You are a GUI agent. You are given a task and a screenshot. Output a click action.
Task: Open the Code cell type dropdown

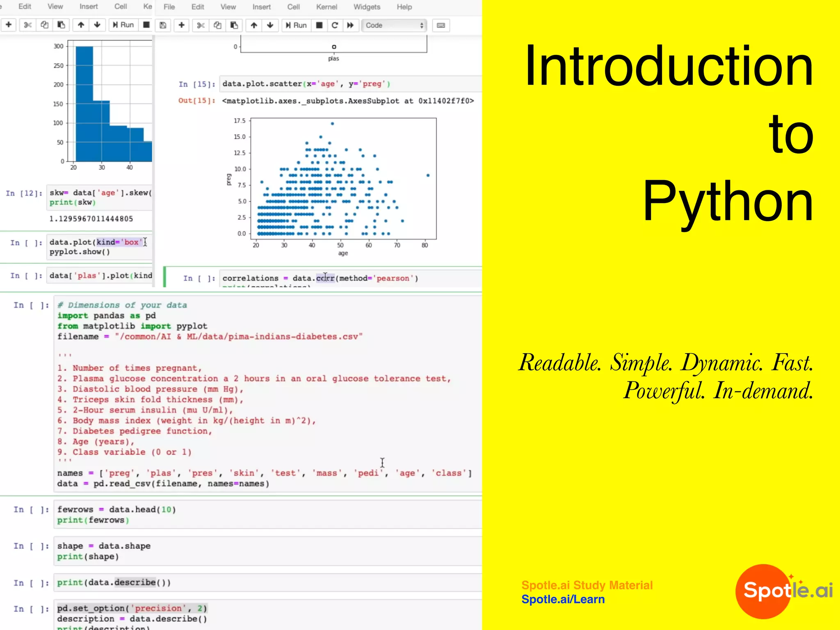click(394, 25)
